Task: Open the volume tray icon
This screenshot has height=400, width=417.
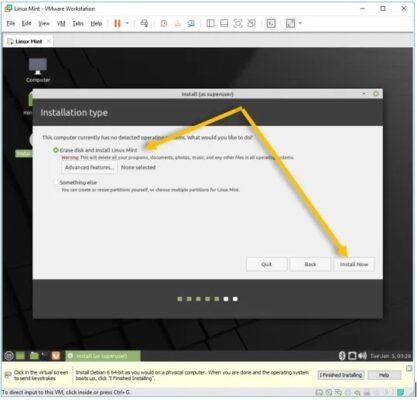Action: click(362, 356)
